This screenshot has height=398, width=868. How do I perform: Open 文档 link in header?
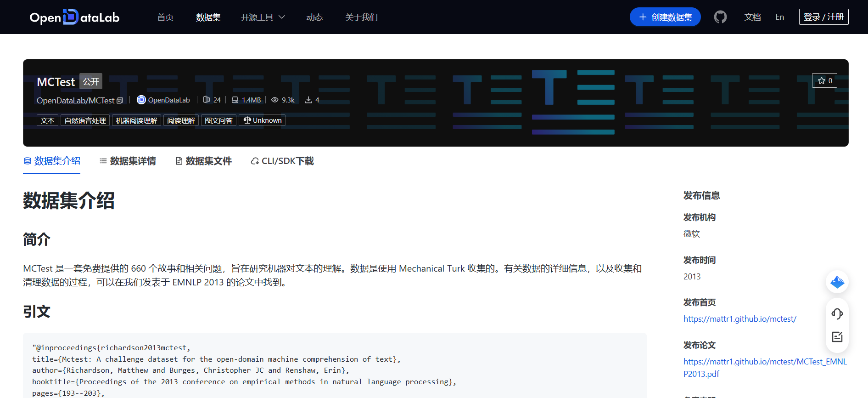tap(753, 17)
